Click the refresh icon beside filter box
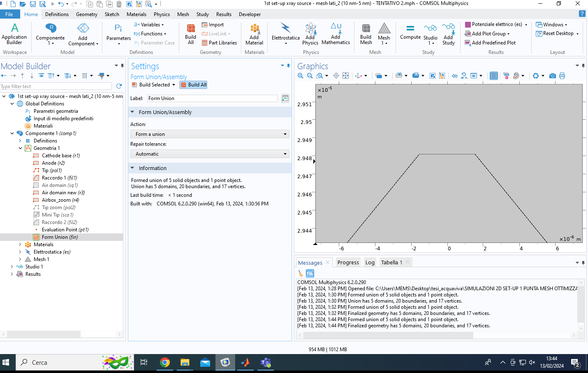This screenshot has width=588, height=373. tap(119, 86)
